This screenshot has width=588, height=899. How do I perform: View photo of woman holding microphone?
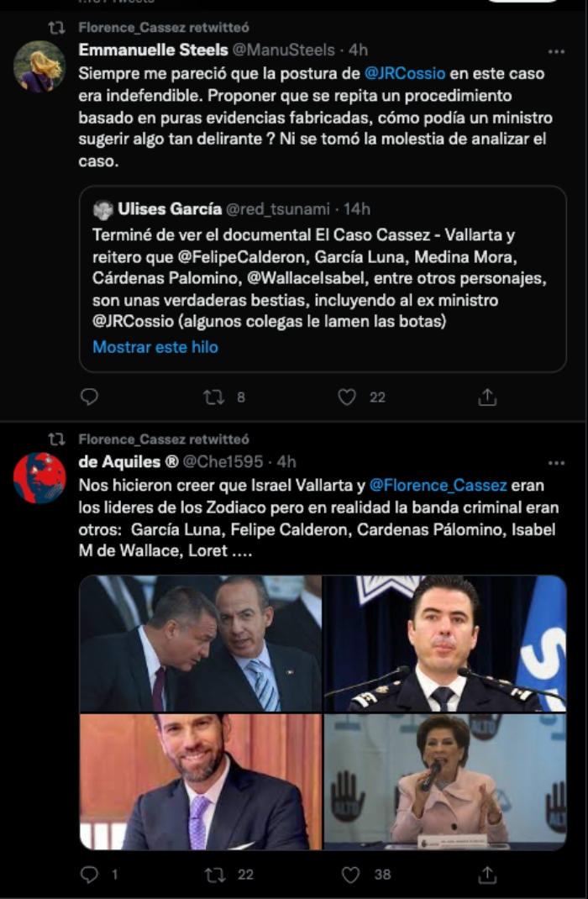pyautogui.click(x=445, y=781)
